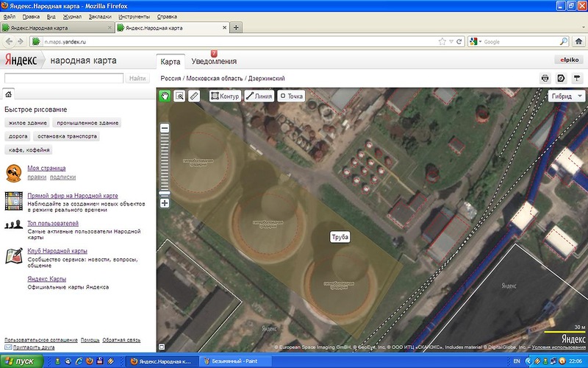Open the elpiko user menu

pos(568,60)
